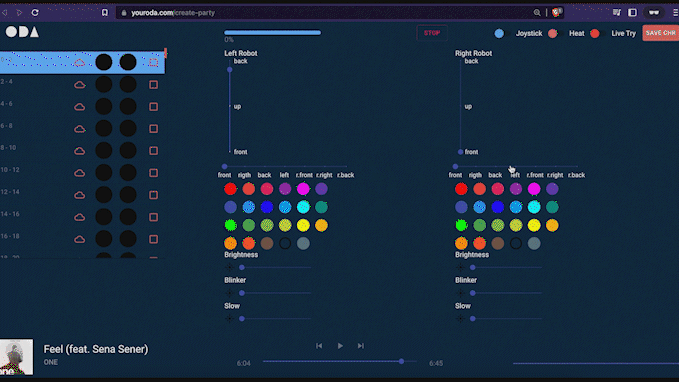Click the Heat label
This screenshot has height=382, width=680.
pos(576,33)
